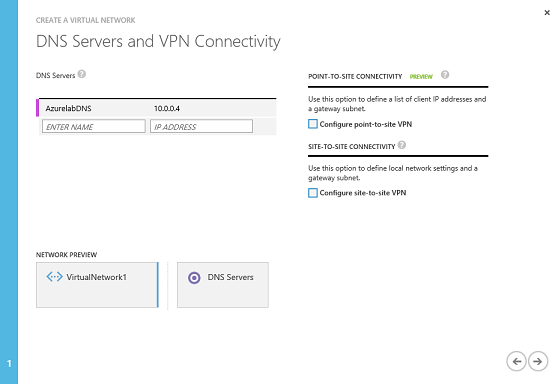This screenshot has height=384, width=558.
Task: Click the NETWORK PREVIEW heading
Action: click(x=66, y=254)
